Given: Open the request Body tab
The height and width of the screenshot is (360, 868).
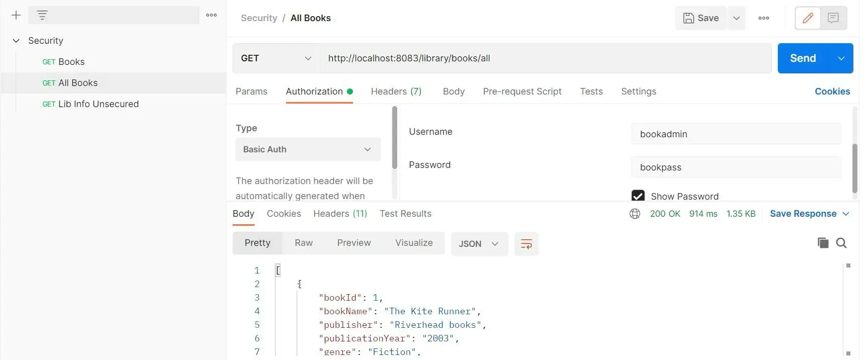Looking at the screenshot, I should (x=454, y=92).
